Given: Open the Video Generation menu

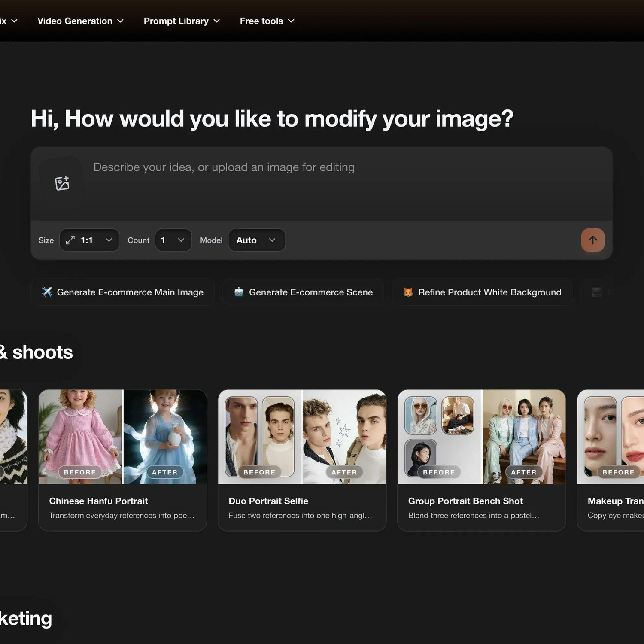Looking at the screenshot, I should pyautogui.click(x=80, y=21).
